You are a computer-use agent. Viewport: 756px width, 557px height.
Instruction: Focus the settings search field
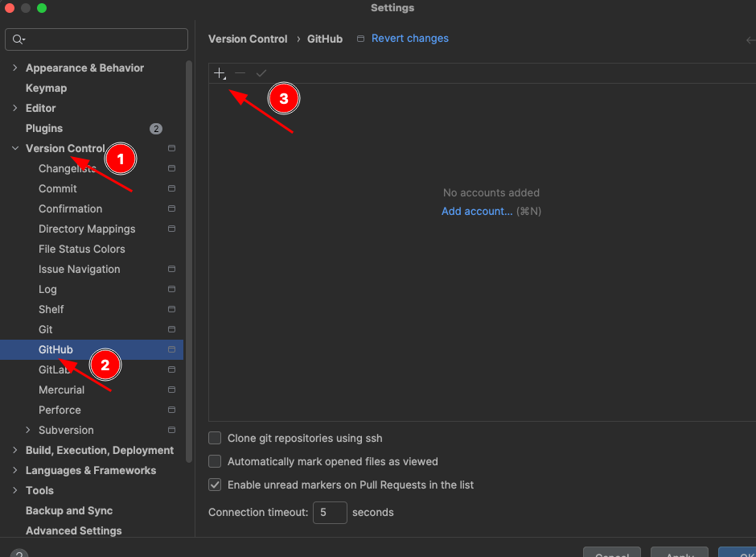pos(97,39)
